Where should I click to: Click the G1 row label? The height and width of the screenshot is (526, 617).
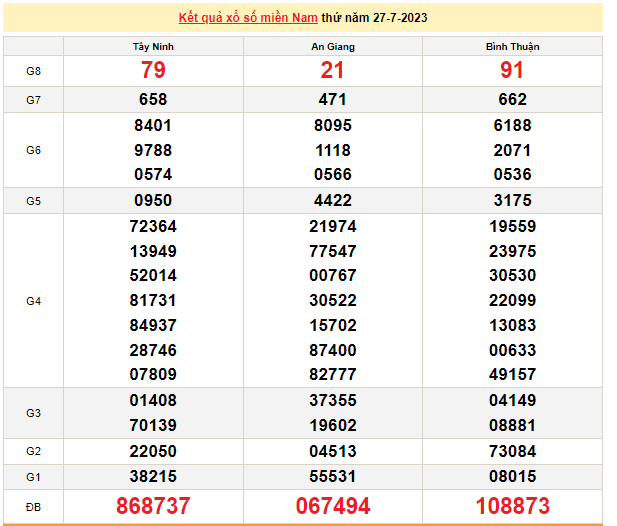(33, 477)
